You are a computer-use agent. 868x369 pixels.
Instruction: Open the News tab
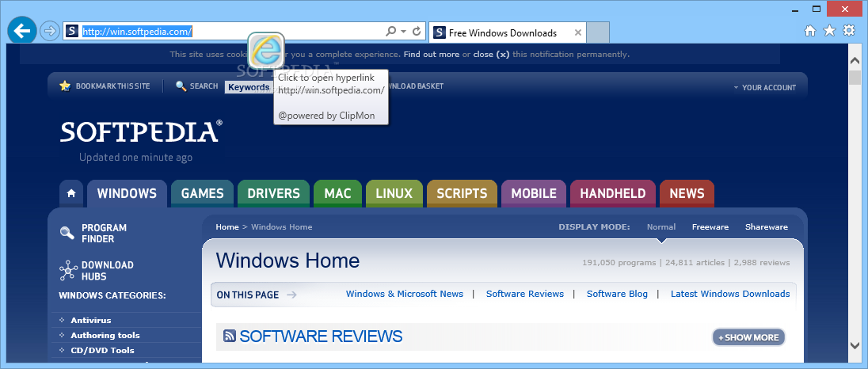(687, 194)
